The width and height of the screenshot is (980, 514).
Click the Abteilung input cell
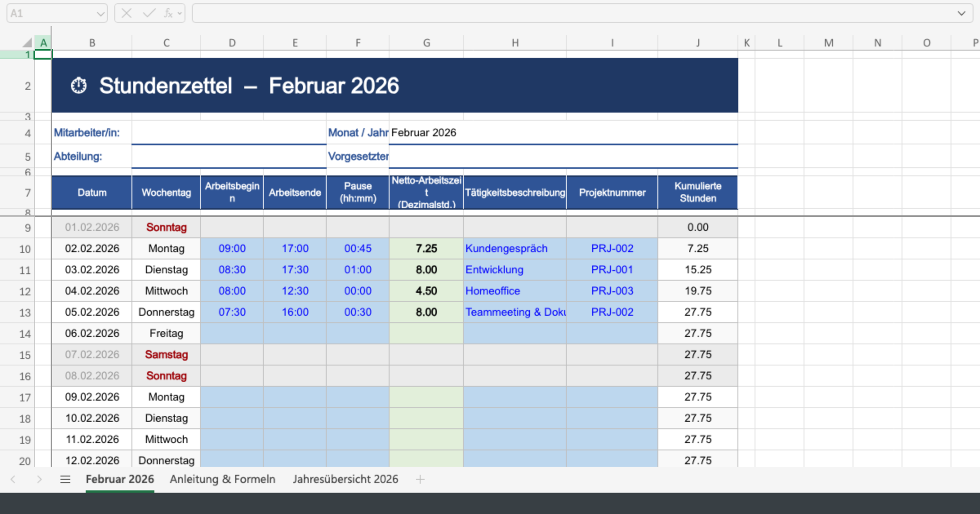pos(229,156)
